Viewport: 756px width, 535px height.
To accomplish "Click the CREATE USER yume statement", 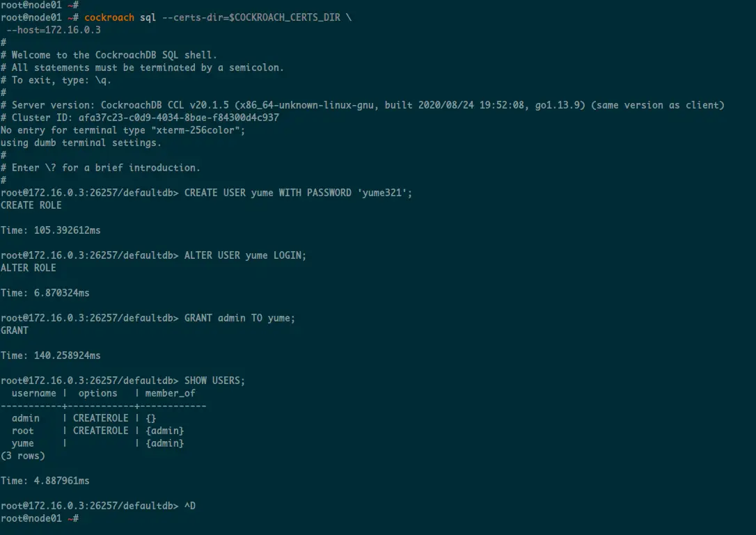I will (x=298, y=193).
